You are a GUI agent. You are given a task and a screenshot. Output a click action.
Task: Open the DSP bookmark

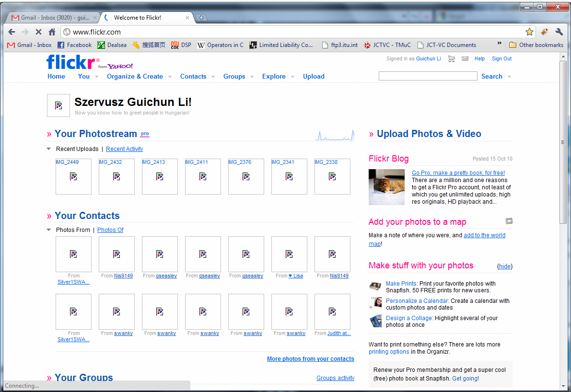[181, 45]
